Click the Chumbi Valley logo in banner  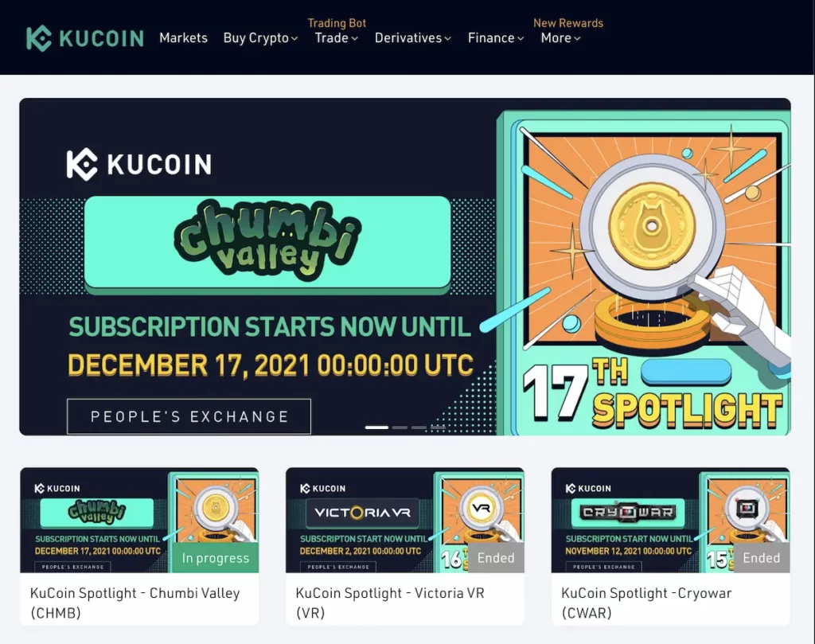267,240
